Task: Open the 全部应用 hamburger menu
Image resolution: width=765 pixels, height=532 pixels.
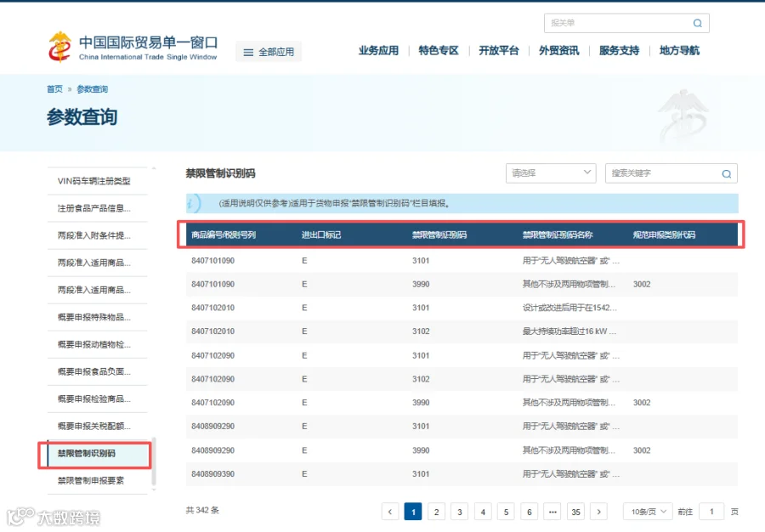Action: (x=269, y=52)
